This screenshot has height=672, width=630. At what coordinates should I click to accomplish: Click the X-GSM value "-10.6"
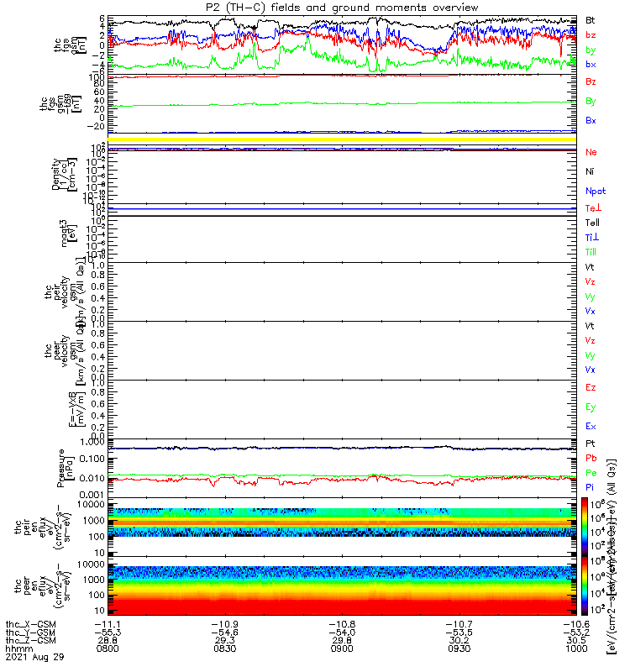click(576, 624)
